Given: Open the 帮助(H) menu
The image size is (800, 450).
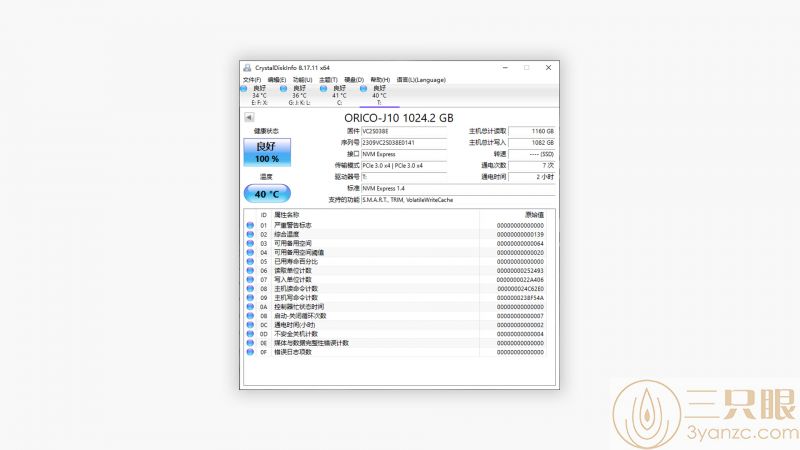Looking at the screenshot, I should (380, 80).
